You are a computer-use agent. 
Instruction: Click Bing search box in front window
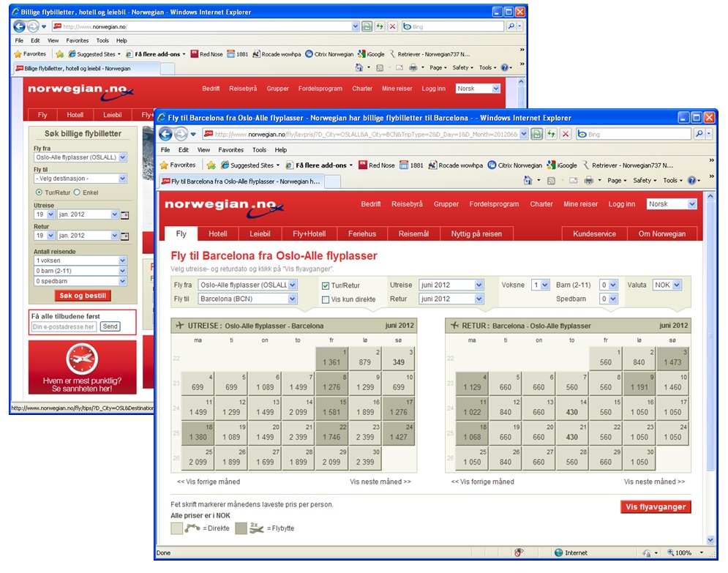[x=634, y=134]
